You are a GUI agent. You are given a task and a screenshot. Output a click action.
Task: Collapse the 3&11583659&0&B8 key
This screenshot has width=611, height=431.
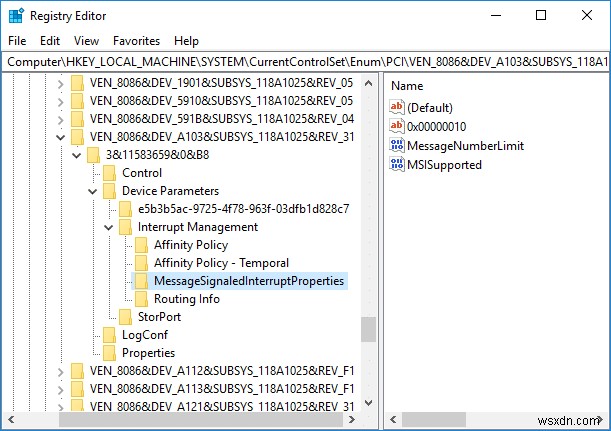coord(77,155)
